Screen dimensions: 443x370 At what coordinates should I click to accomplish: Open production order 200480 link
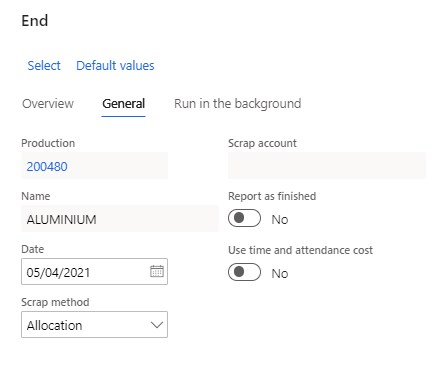[47, 166]
